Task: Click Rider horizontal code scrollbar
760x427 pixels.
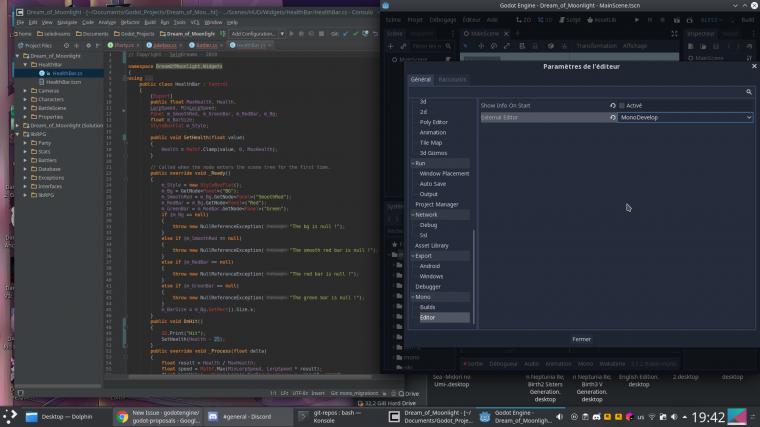Action: (250, 377)
